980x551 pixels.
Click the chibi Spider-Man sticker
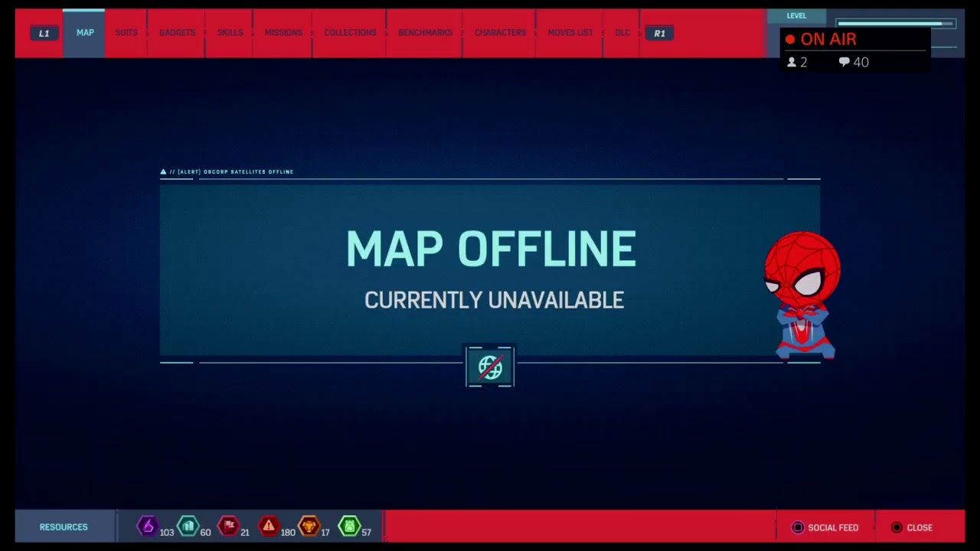pos(802,295)
